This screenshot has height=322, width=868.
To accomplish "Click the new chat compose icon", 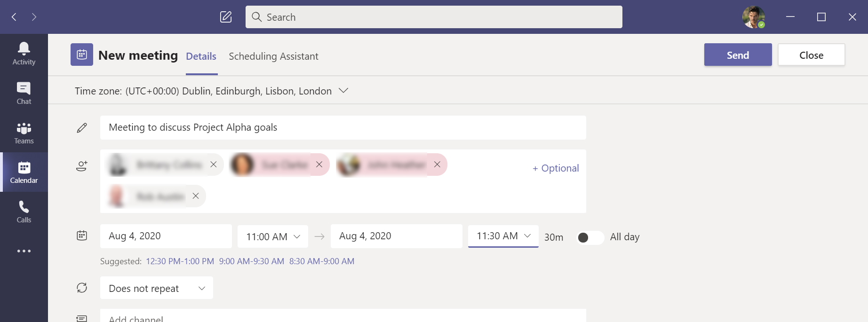I will pyautogui.click(x=226, y=17).
